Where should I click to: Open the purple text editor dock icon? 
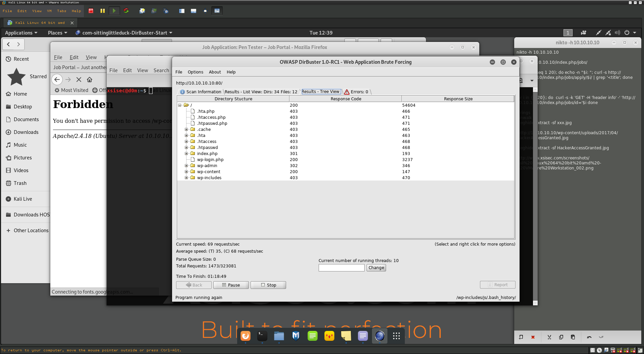(x=363, y=336)
